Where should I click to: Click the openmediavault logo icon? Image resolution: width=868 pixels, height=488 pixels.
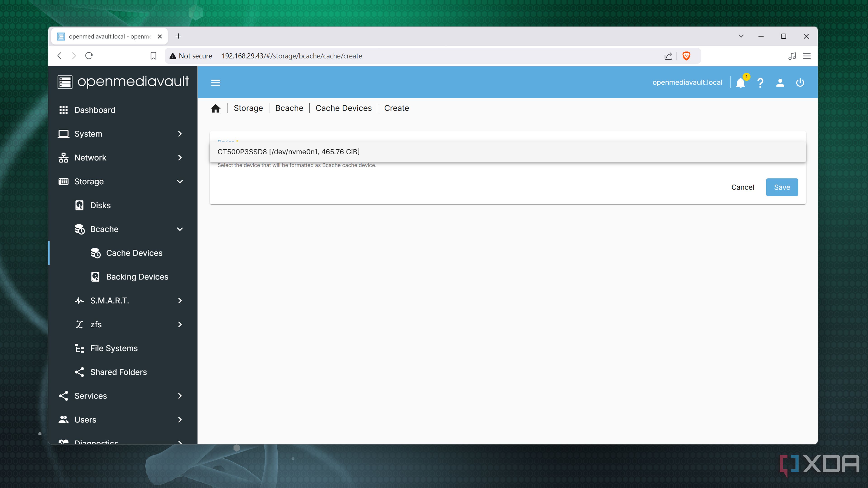click(65, 82)
